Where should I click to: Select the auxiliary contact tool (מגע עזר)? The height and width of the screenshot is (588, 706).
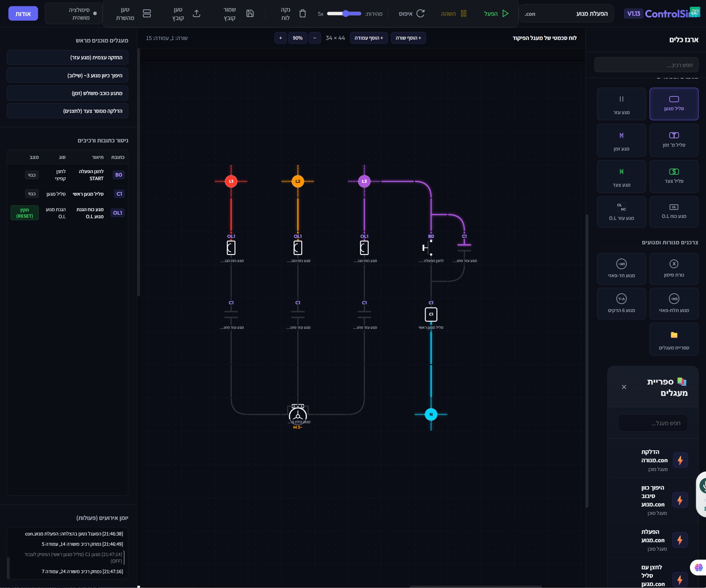pos(621,104)
